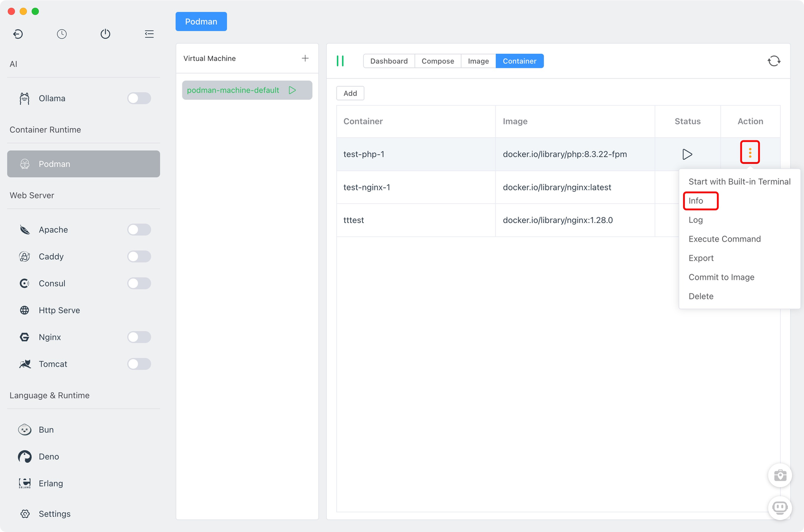The height and width of the screenshot is (532, 804).
Task: Click the refresh icon in container panel
Action: coord(774,61)
